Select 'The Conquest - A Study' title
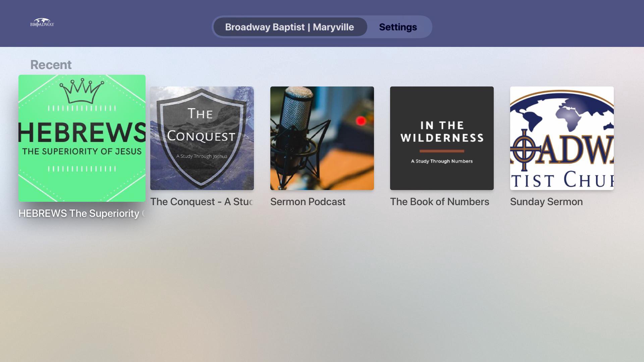The height and width of the screenshot is (362, 644). pyautogui.click(x=202, y=202)
